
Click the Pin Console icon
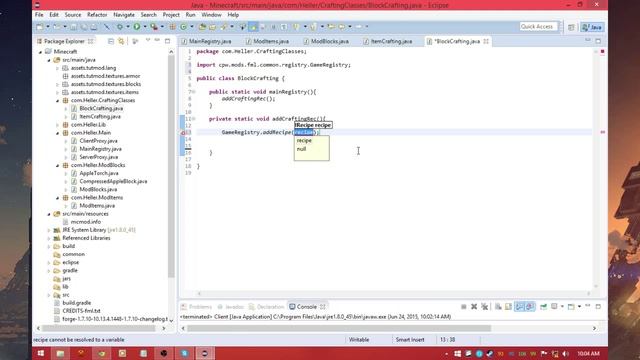point(544,307)
